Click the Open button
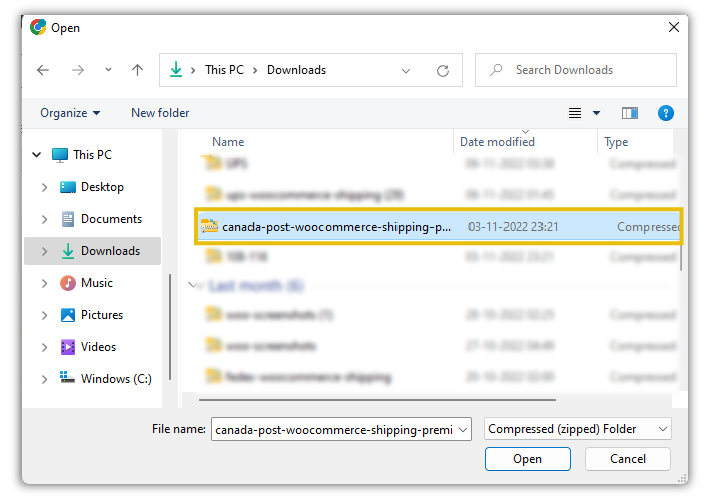 (528, 459)
